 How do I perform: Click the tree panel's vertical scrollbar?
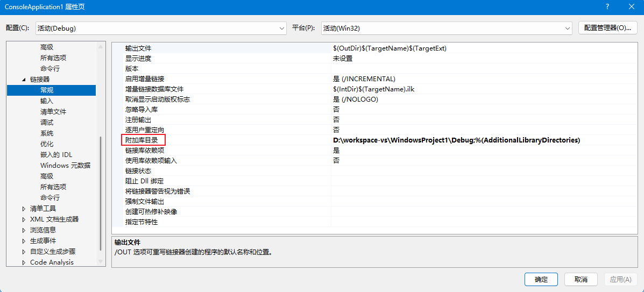coord(101,194)
